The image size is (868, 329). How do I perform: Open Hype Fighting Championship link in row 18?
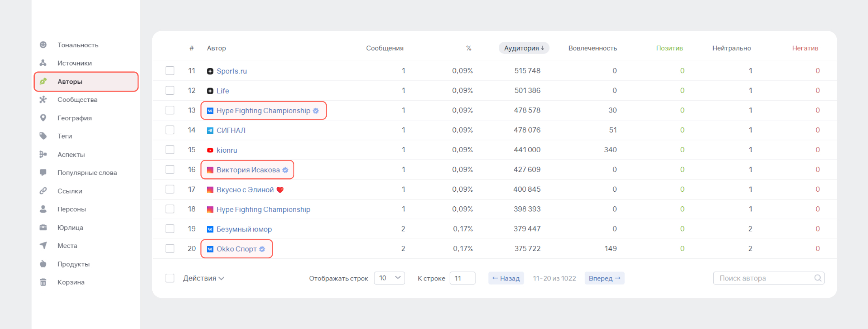[x=264, y=209]
